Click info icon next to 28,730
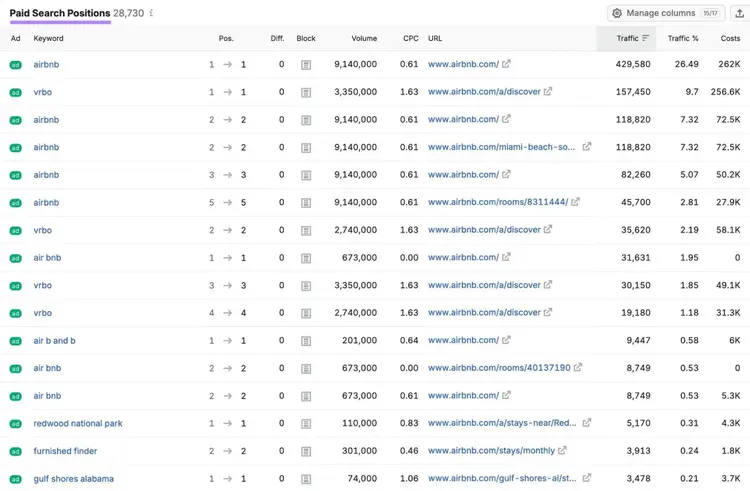 151,13
